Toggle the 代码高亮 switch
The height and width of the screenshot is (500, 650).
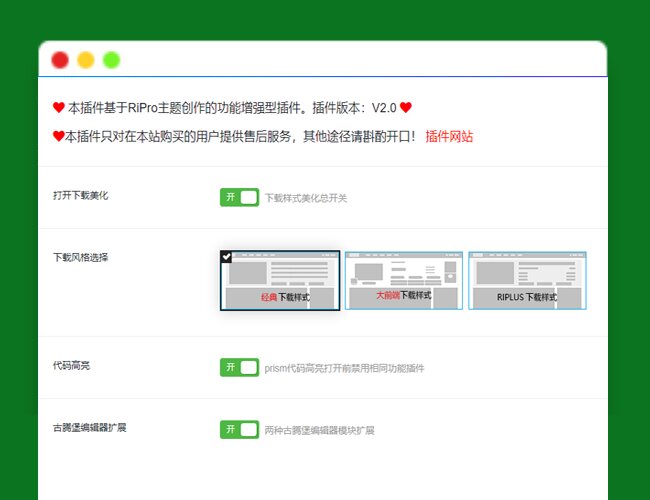tap(239, 367)
